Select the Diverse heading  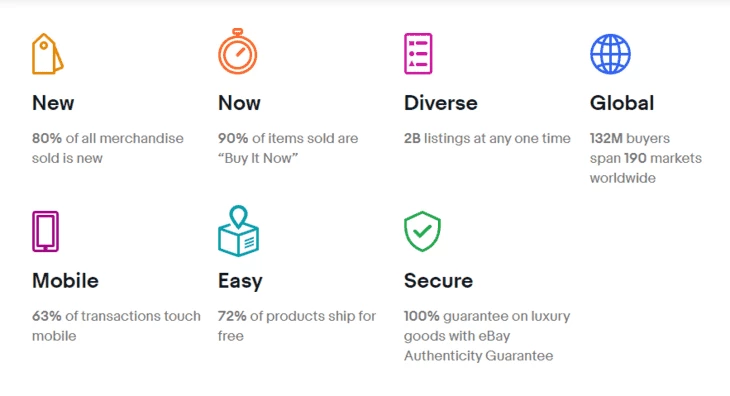coord(440,103)
